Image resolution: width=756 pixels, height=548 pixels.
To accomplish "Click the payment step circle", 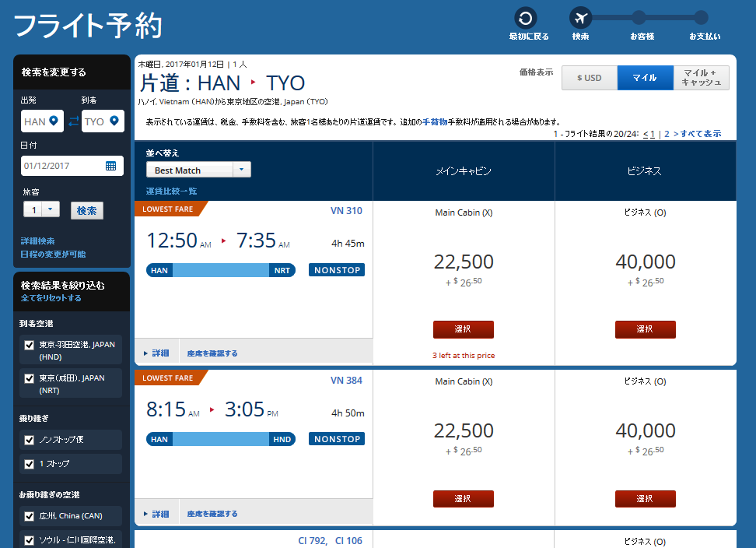I will point(701,18).
